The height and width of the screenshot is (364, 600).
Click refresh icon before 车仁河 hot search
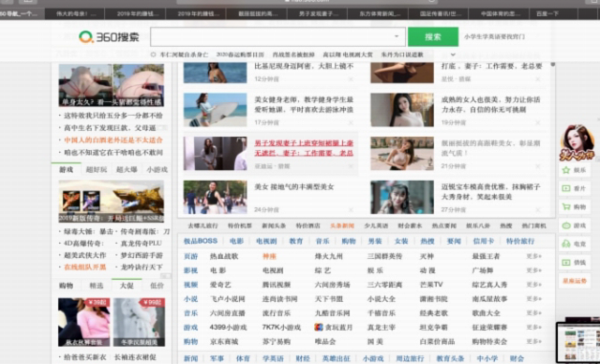153,54
